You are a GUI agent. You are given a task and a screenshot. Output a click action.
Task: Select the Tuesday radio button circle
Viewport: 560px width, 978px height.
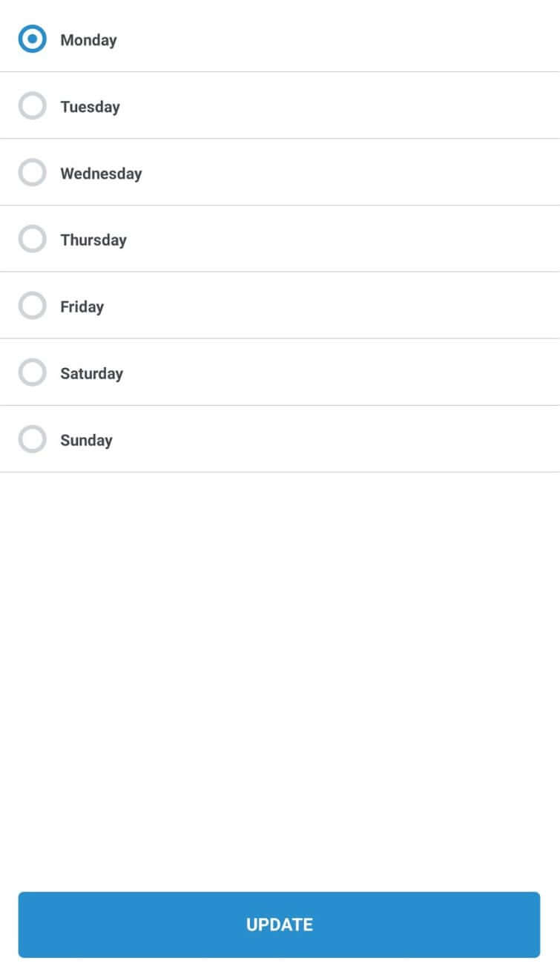32,106
